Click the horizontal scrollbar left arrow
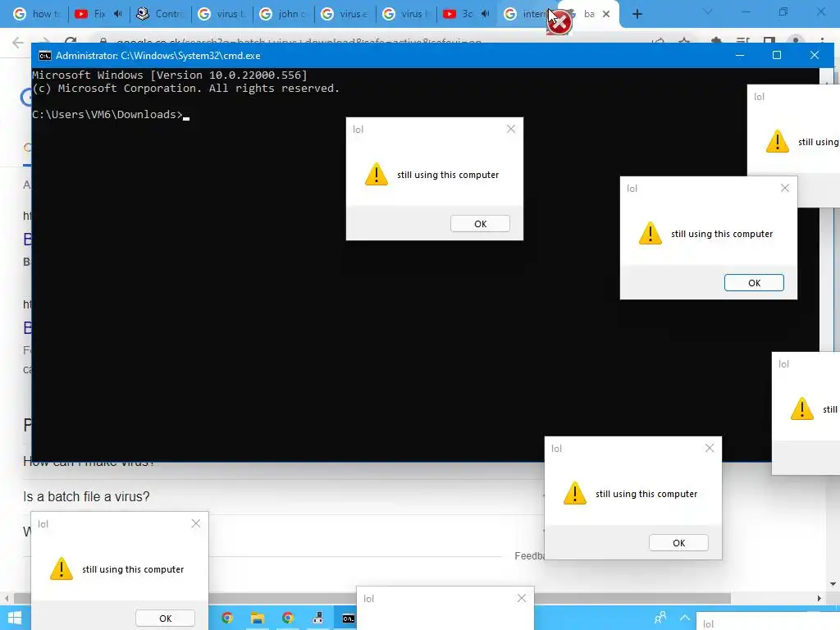This screenshot has width=840, height=630. pyautogui.click(x=7, y=598)
